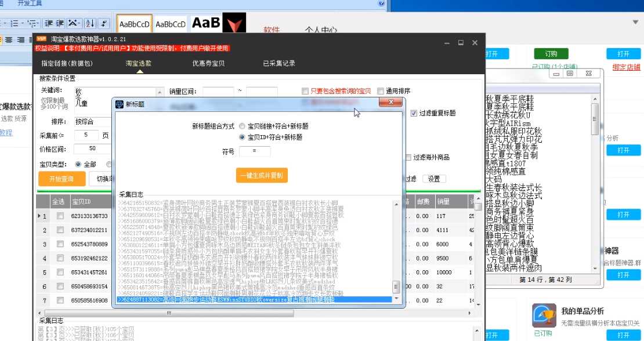Click the numbered list icon in Word ribbon
The image size is (644, 341).
pyautogui.click(x=16, y=23)
